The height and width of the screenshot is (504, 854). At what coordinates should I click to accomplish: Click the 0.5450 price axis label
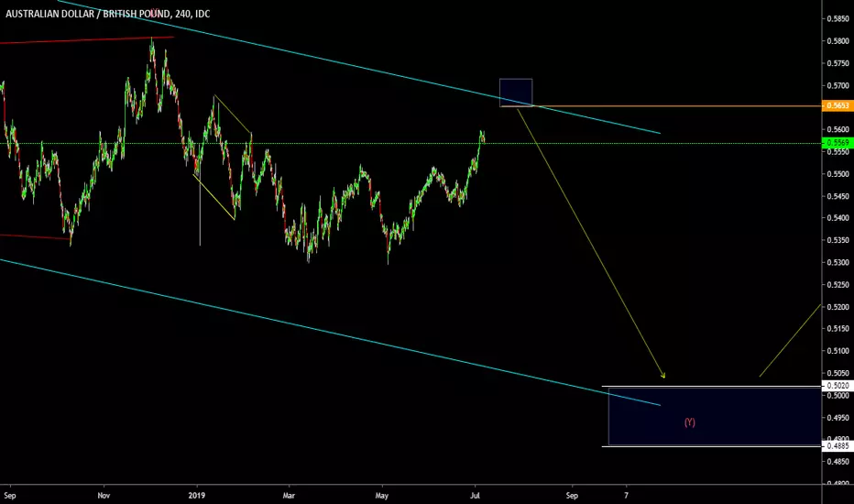pyautogui.click(x=838, y=196)
